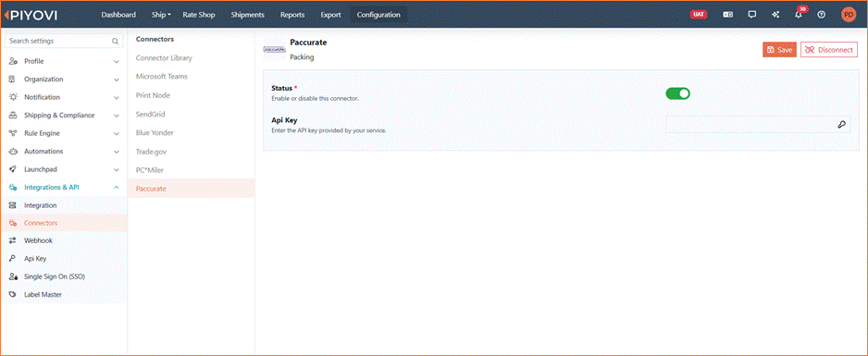
Task: Click the search magnifier in settings search
Action: [x=115, y=41]
